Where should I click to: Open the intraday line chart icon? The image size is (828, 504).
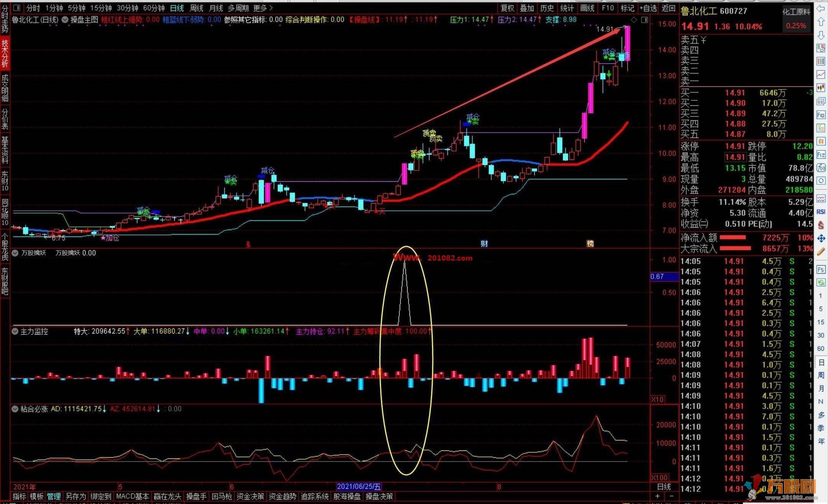coord(821,74)
